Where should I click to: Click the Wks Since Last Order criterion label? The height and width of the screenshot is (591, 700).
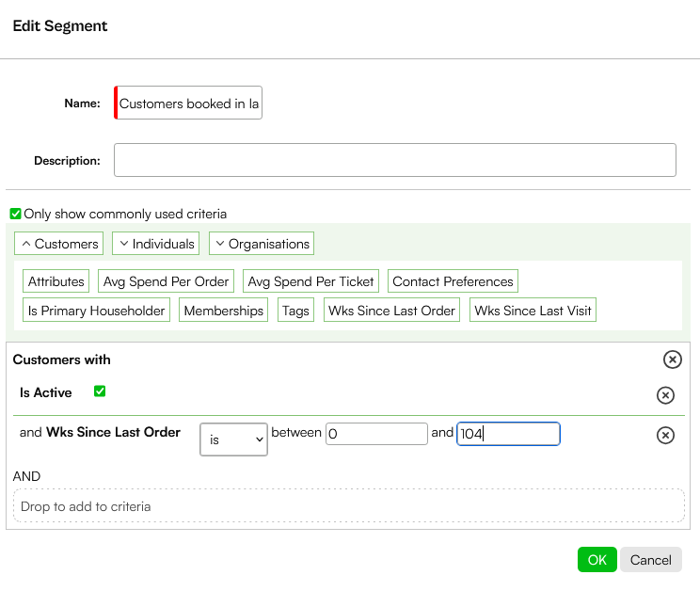click(114, 432)
